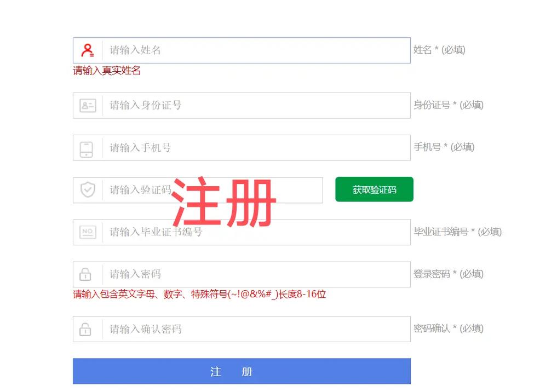Click the ID card icon in ID number field
Screen dimensions: 557x392
tap(88, 105)
